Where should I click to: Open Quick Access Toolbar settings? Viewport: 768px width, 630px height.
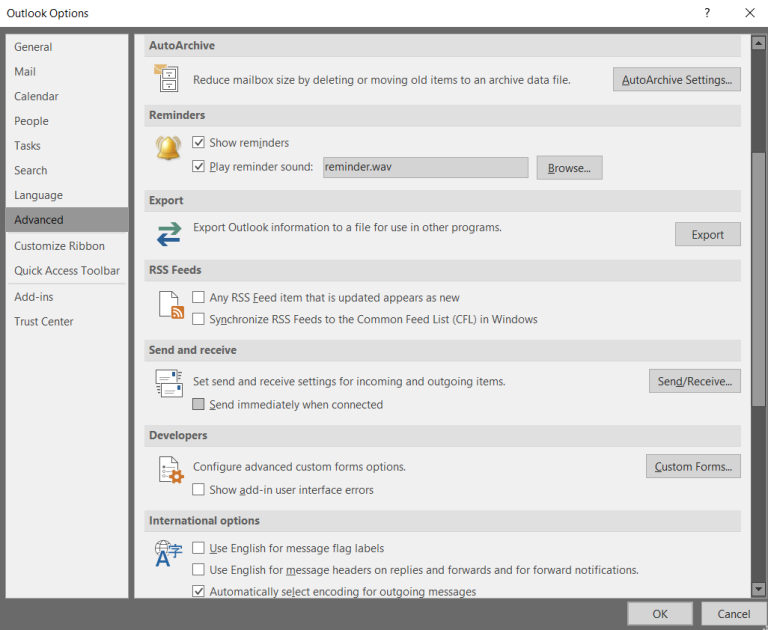(67, 270)
